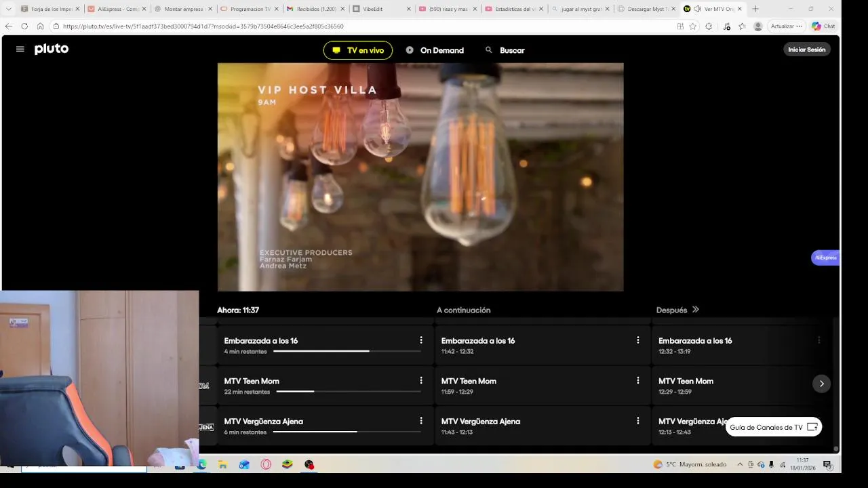Select MTV Teen Mom 11:59 - 12:29 card

pos(542,386)
